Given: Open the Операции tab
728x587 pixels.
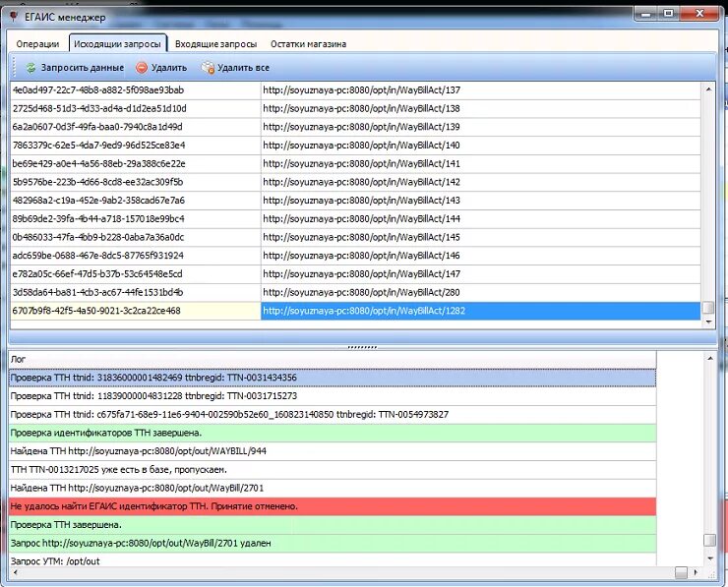Looking at the screenshot, I should click(37, 44).
